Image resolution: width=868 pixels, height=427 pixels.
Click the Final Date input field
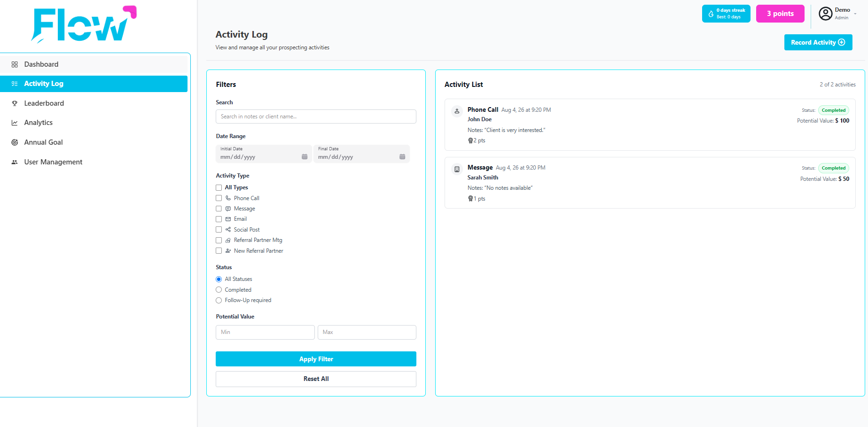click(361, 154)
